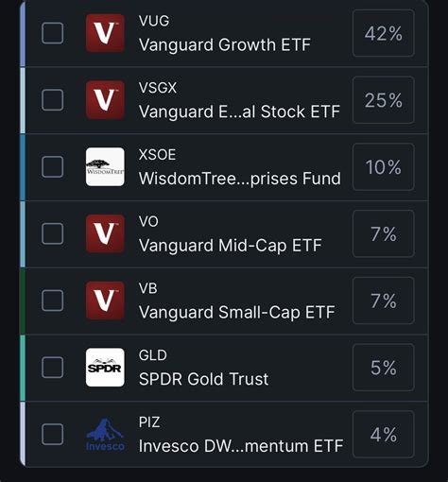The height and width of the screenshot is (482, 448).
Task: Click the Vanguard logo beside VSGX
Action: 105,100
